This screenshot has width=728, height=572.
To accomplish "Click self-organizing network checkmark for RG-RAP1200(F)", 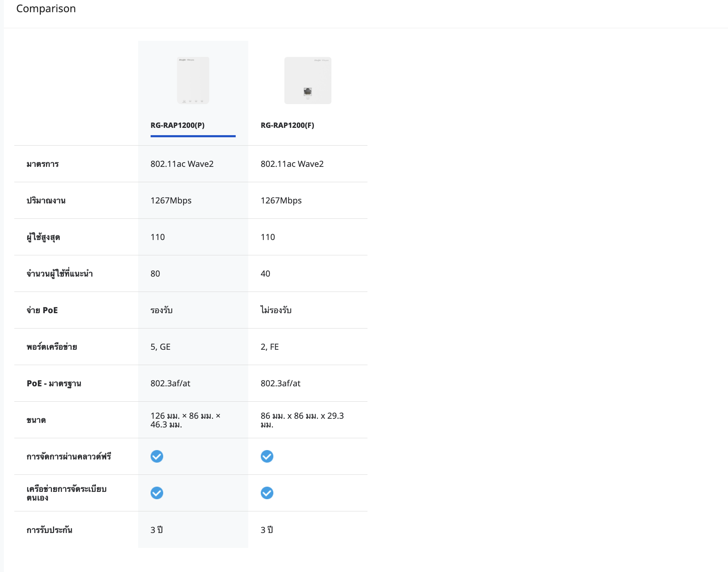I will (267, 493).
